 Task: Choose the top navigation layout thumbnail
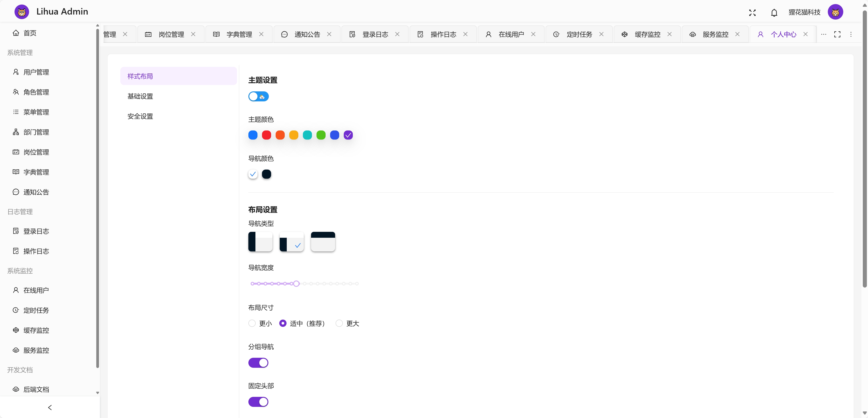(323, 241)
